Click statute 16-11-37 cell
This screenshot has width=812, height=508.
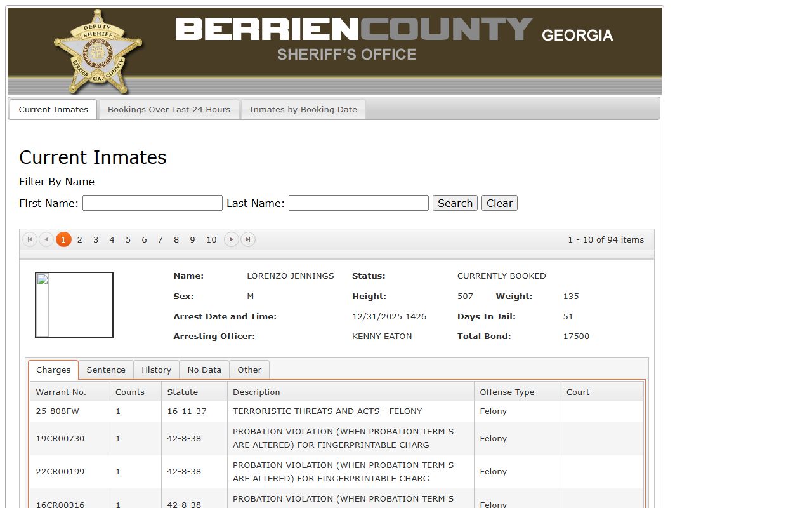194,411
